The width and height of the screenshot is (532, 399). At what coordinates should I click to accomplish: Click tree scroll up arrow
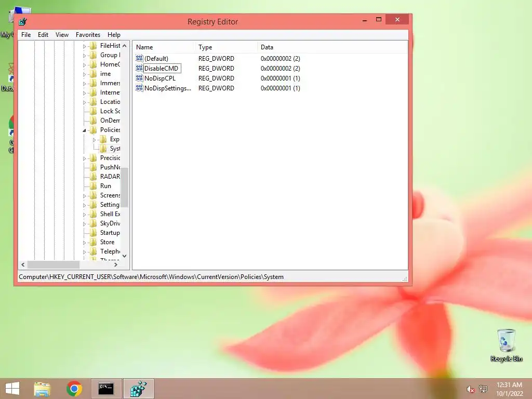click(125, 46)
